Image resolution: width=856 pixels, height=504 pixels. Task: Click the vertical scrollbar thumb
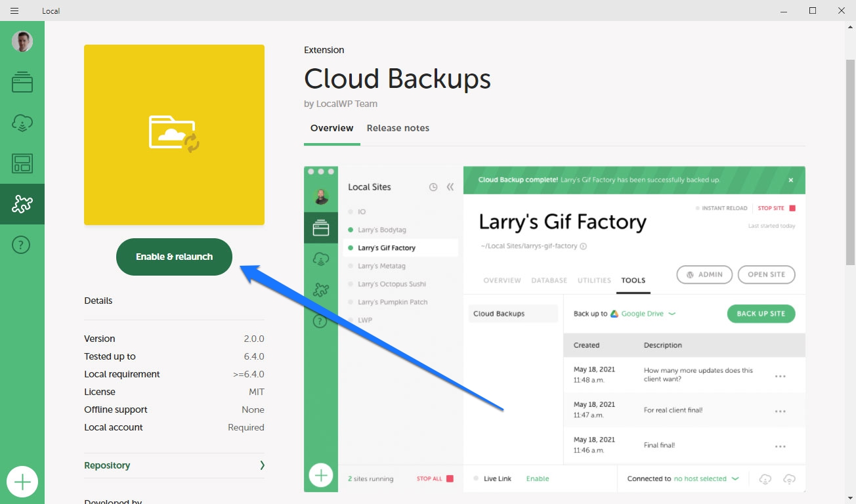pyautogui.click(x=850, y=161)
